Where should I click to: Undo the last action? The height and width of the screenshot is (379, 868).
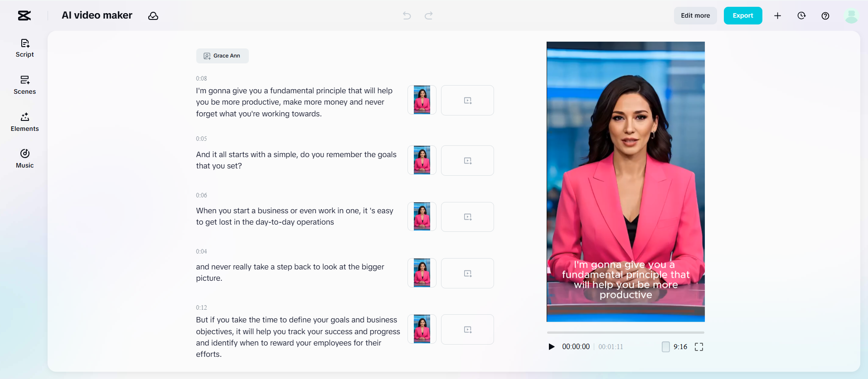coord(407,16)
